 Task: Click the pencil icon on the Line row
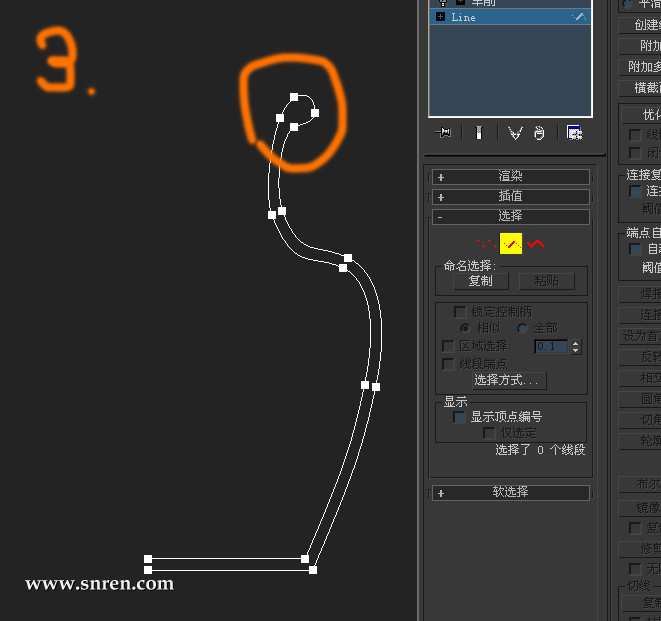580,17
